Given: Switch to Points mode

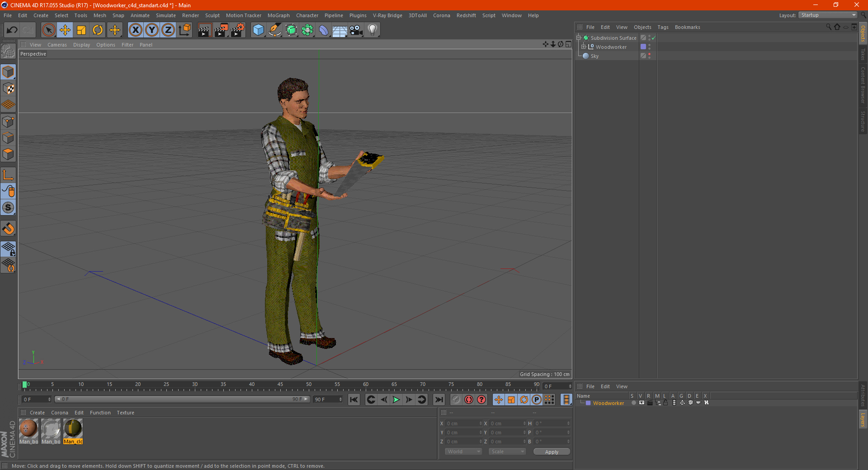Looking at the screenshot, I should pyautogui.click(x=8, y=122).
